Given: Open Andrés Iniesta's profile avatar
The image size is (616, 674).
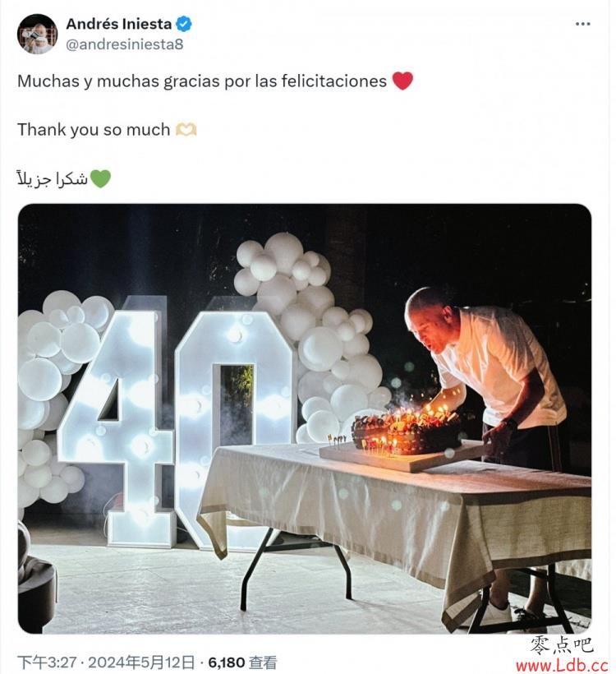Looking at the screenshot, I should click(38, 34).
